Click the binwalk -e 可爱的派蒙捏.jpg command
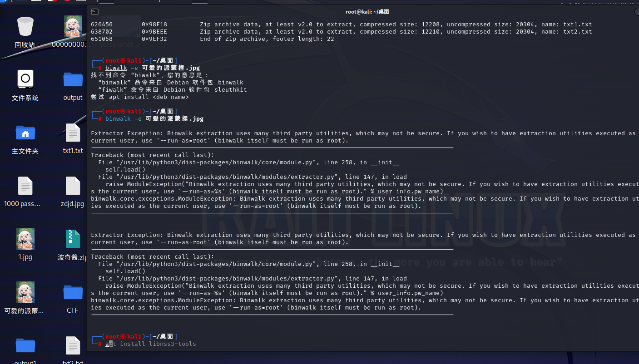The image size is (639, 364). 154,119
